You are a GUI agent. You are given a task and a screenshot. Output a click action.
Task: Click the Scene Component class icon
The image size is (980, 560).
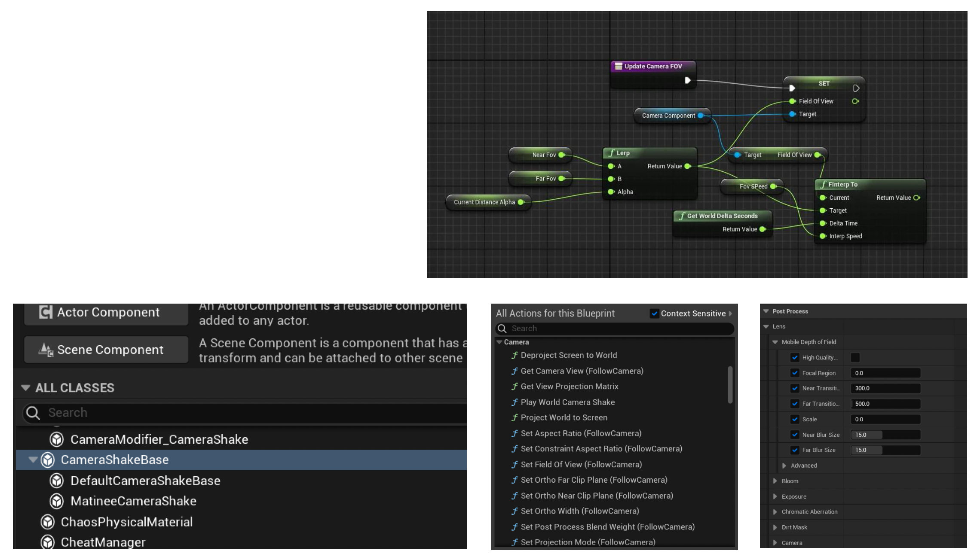pyautogui.click(x=46, y=350)
